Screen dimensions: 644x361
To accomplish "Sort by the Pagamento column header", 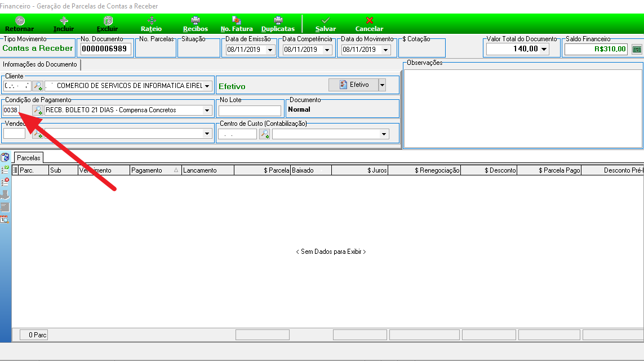I will point(156,170).
